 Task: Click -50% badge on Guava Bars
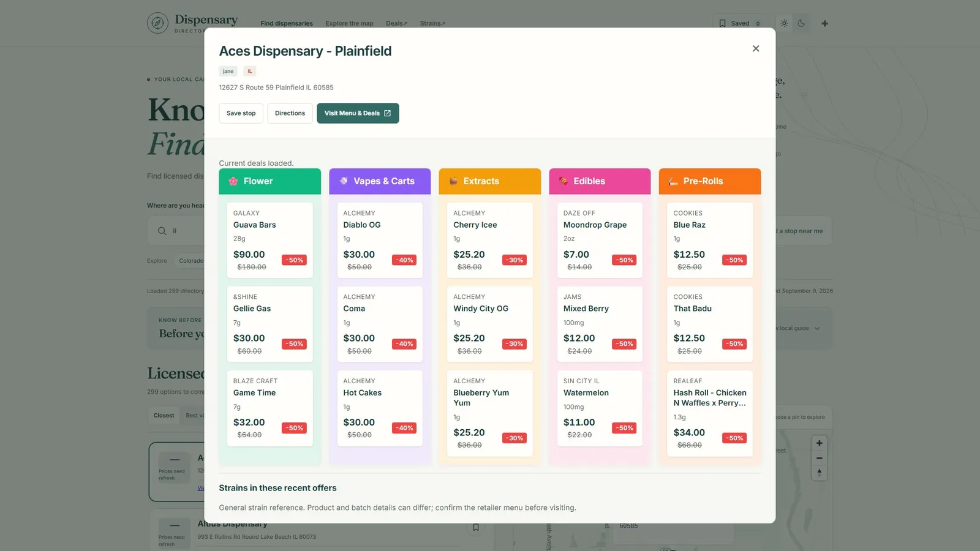[x=294, y=260]
